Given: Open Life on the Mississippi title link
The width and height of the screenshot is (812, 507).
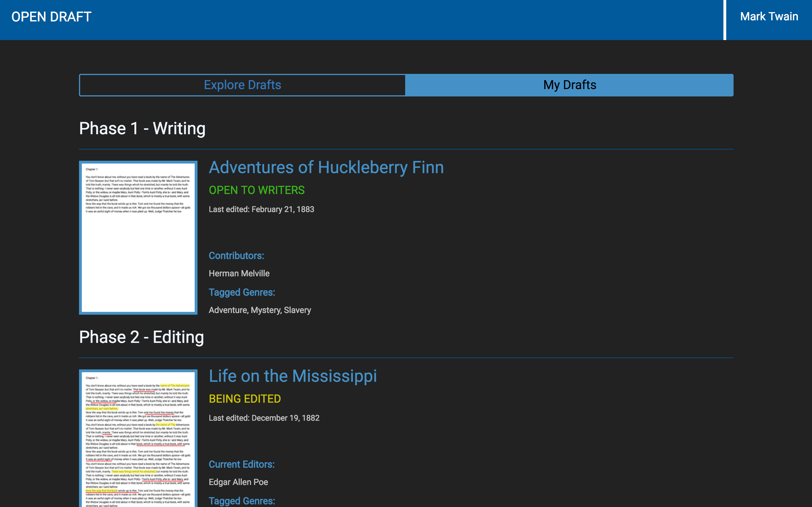Looking at the screenshot, I should 293,376.
